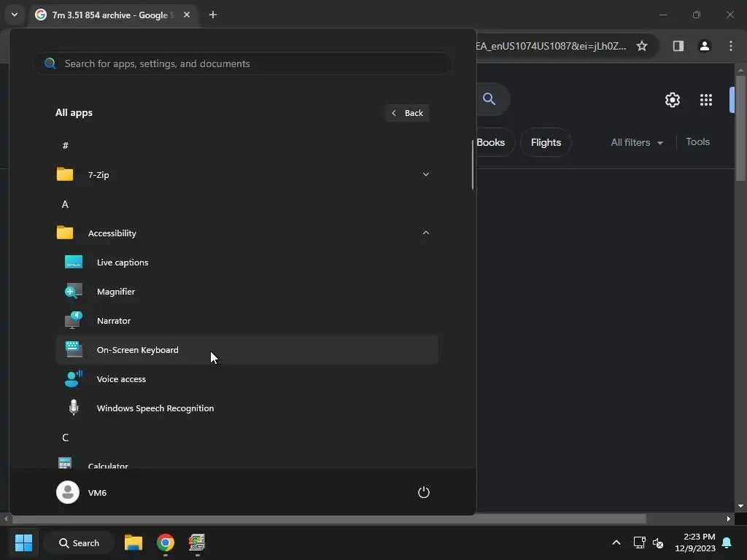
Task: Open Chrome tab search dropdown
Action: (15, 15)
